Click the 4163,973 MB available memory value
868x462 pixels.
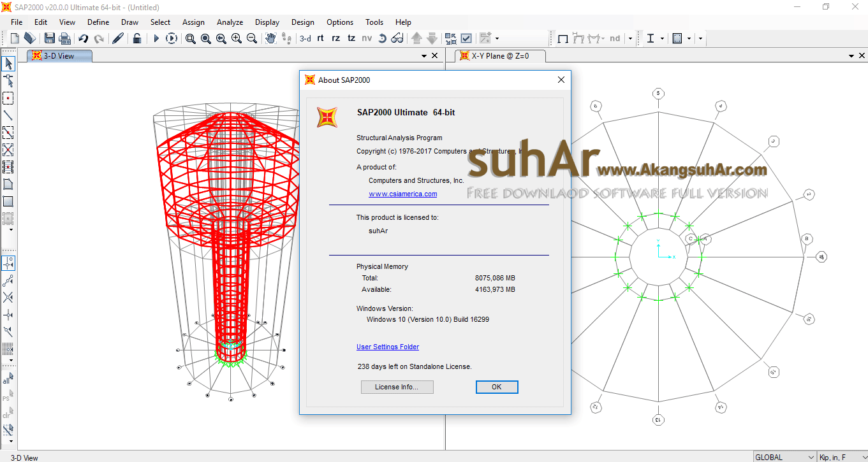coord(495,289)
